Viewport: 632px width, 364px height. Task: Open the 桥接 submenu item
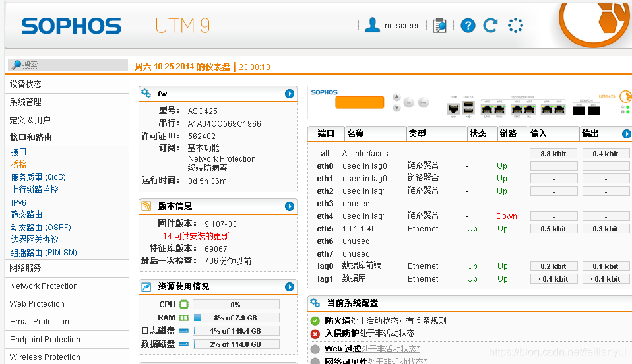18,164
